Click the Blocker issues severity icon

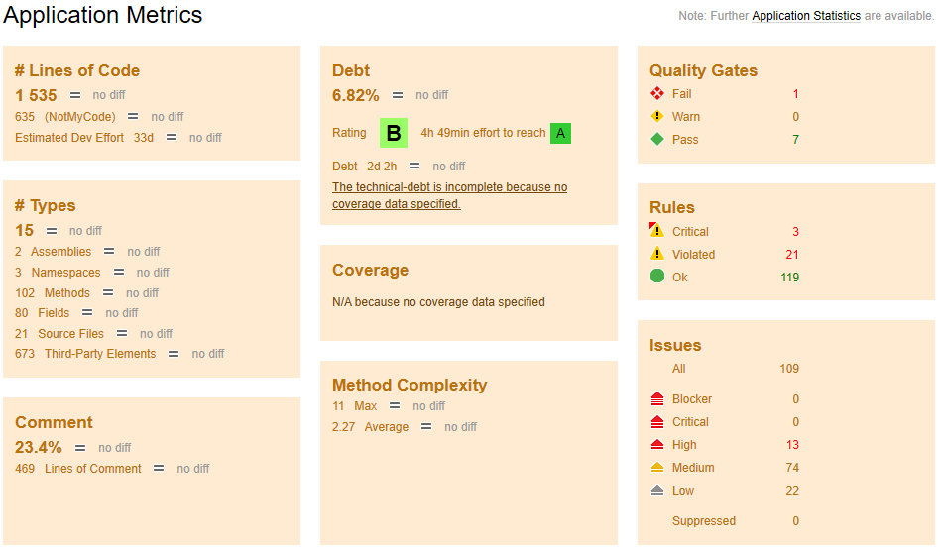[x=656, y=399]
